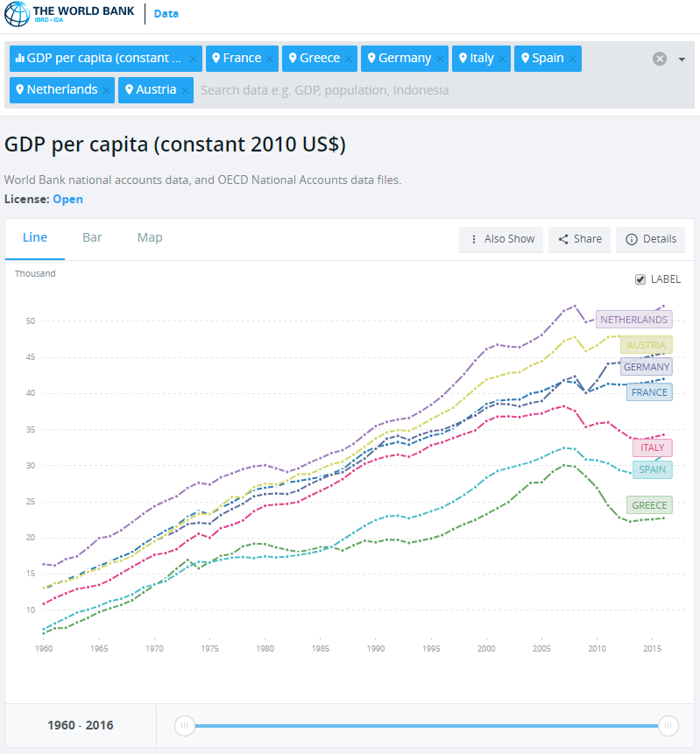Image resolution: width=700 pixels, height=754 pixels.
Task: Click the World Bank globe logo
Action: pyautogui.click(x=17, y=14)
